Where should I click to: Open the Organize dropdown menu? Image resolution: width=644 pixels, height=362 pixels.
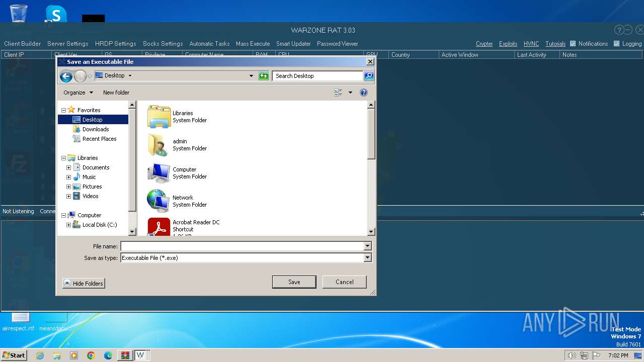[x=78, y=93]
